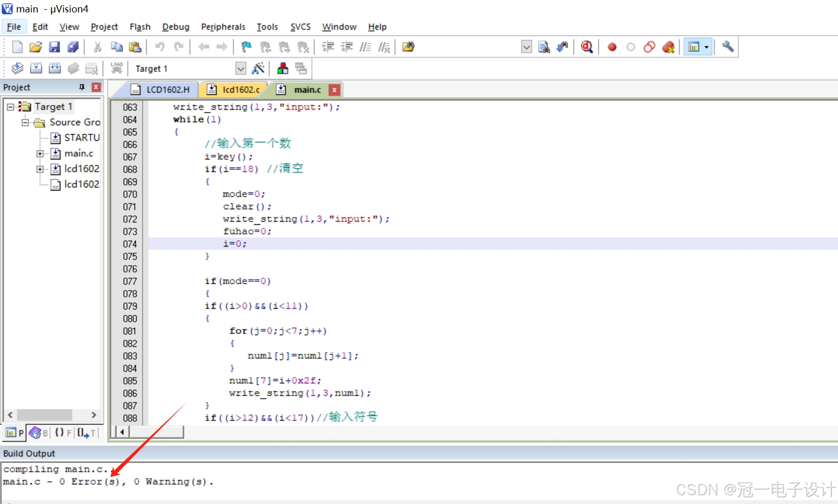Download to flash with the LOAD icon
The image size is (838, 504).
117,68
